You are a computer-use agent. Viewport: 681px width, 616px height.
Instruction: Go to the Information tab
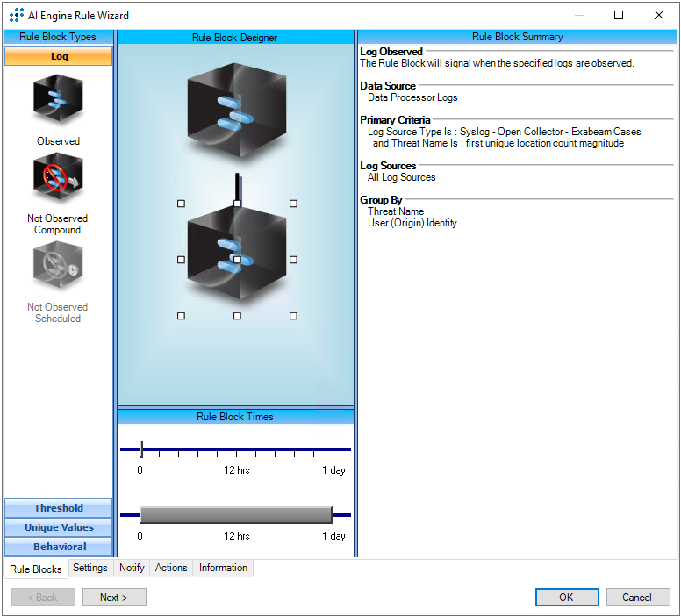click(223, 568)
